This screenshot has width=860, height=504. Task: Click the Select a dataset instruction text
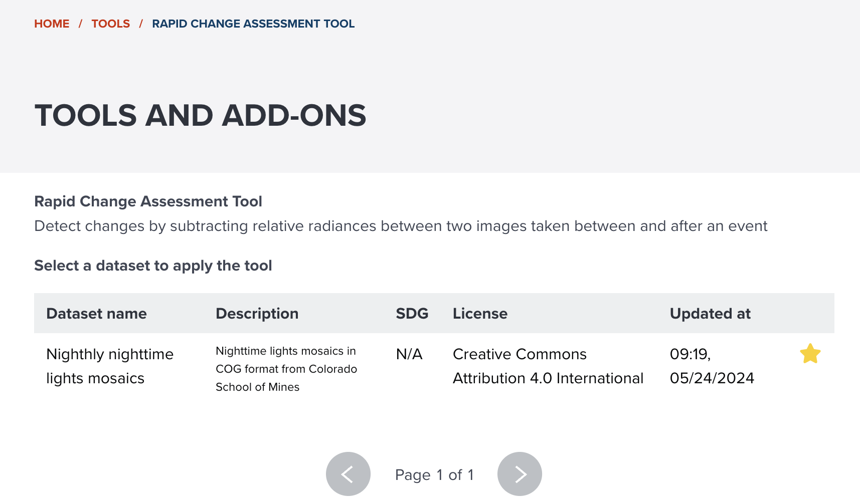click(153, 266)
